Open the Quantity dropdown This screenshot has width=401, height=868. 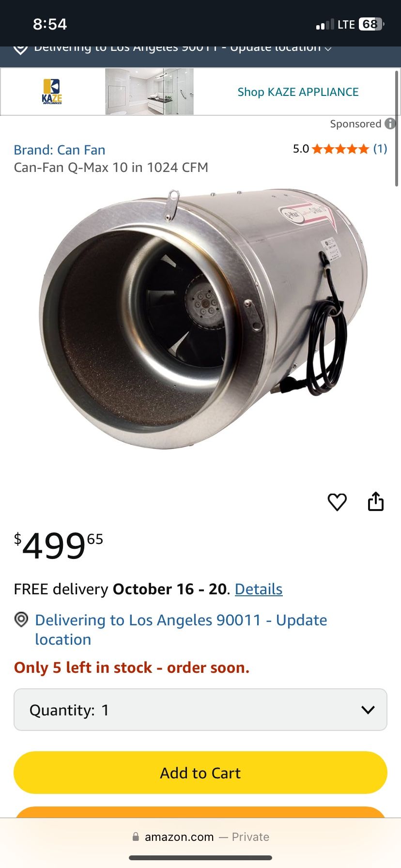200,710
